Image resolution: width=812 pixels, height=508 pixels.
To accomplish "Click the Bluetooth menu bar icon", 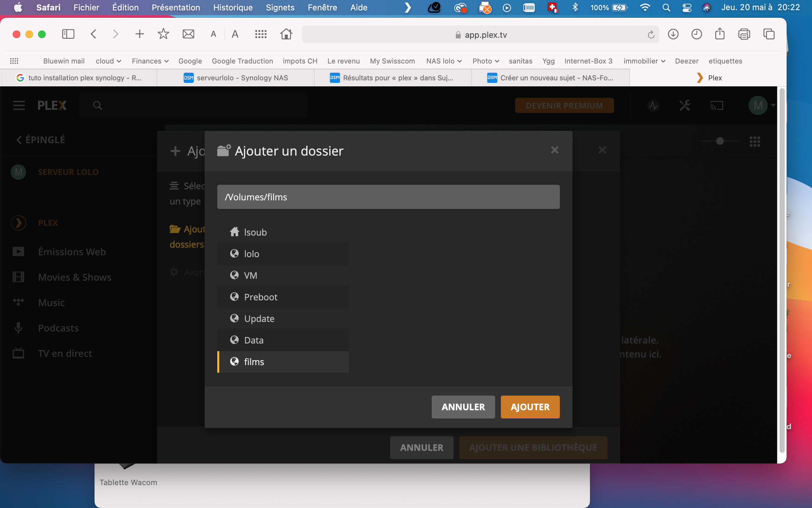I will (575, 7).
